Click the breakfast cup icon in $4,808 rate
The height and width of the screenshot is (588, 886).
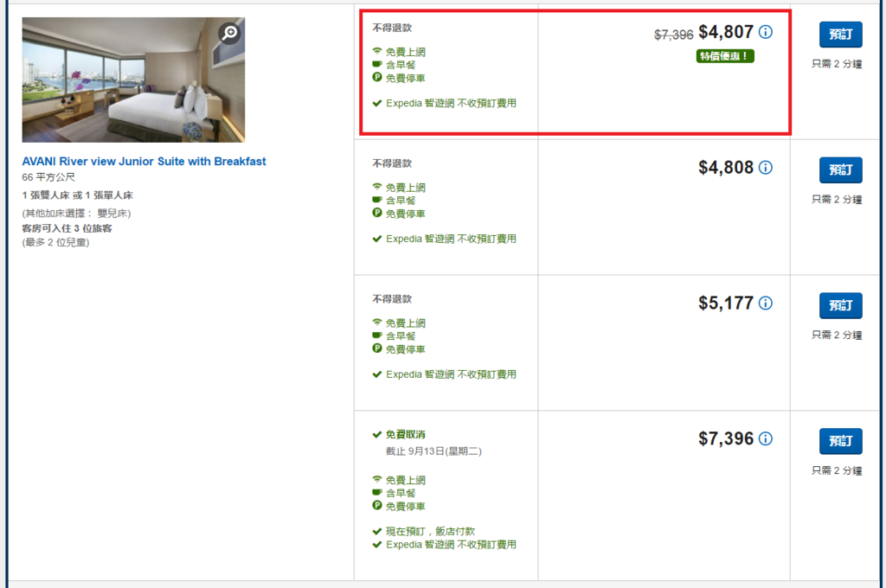377,200
